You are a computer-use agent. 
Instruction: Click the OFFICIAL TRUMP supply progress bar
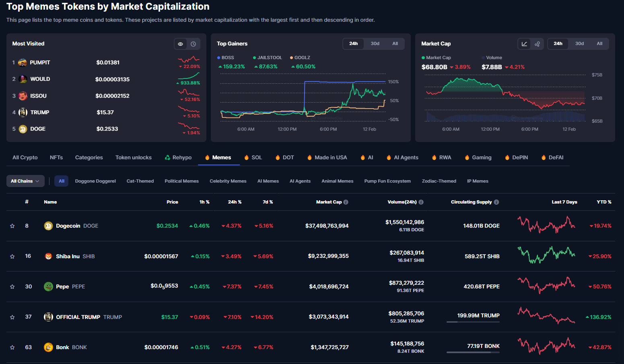(x=473, y=322)
